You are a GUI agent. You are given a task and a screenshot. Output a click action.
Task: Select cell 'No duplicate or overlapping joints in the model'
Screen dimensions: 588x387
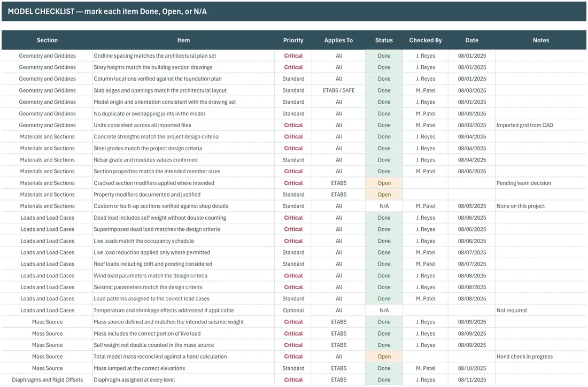pyautogui.click(x=183, y=114)
